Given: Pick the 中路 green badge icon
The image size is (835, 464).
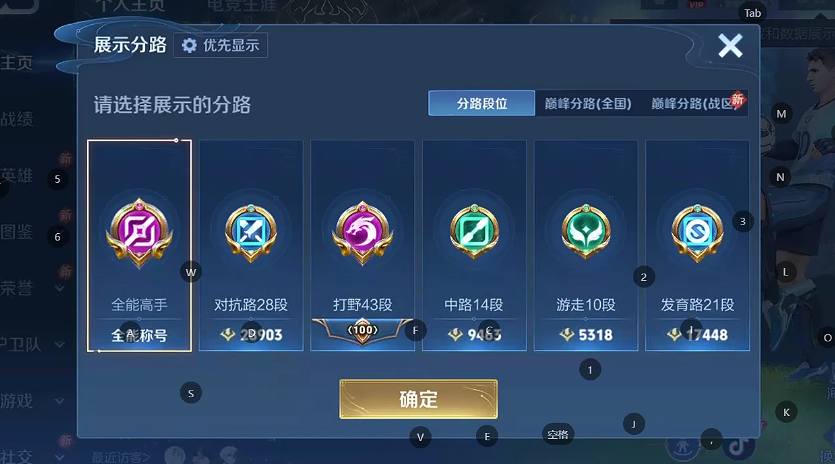Looking at the screenshot, I should coord(474,232).
